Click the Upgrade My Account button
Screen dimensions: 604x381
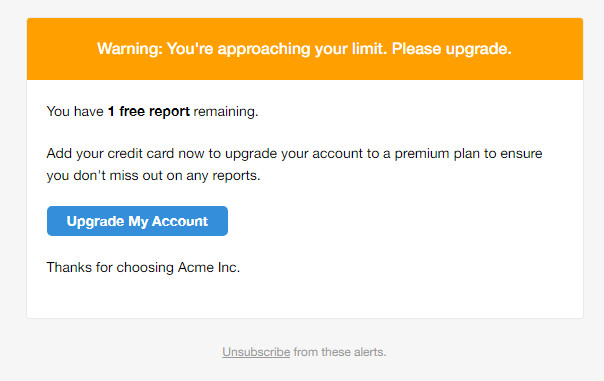(x=137, y=221)
